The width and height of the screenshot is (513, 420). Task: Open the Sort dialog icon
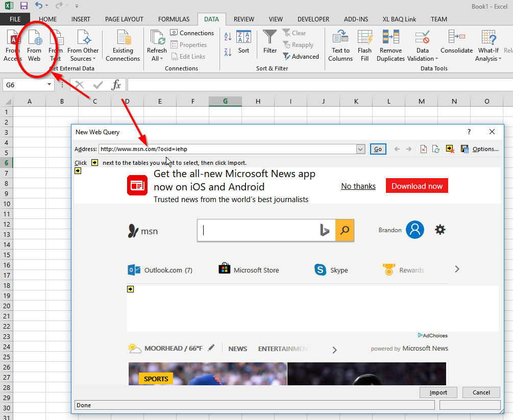pyautogui.click(x=243, y=42)
